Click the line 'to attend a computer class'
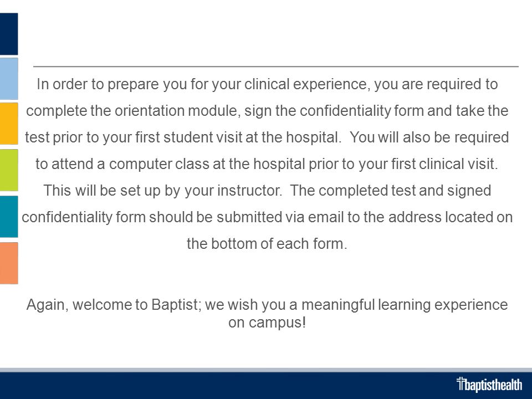The width and height of the screenshot is (532, 399). click(267, 164)
